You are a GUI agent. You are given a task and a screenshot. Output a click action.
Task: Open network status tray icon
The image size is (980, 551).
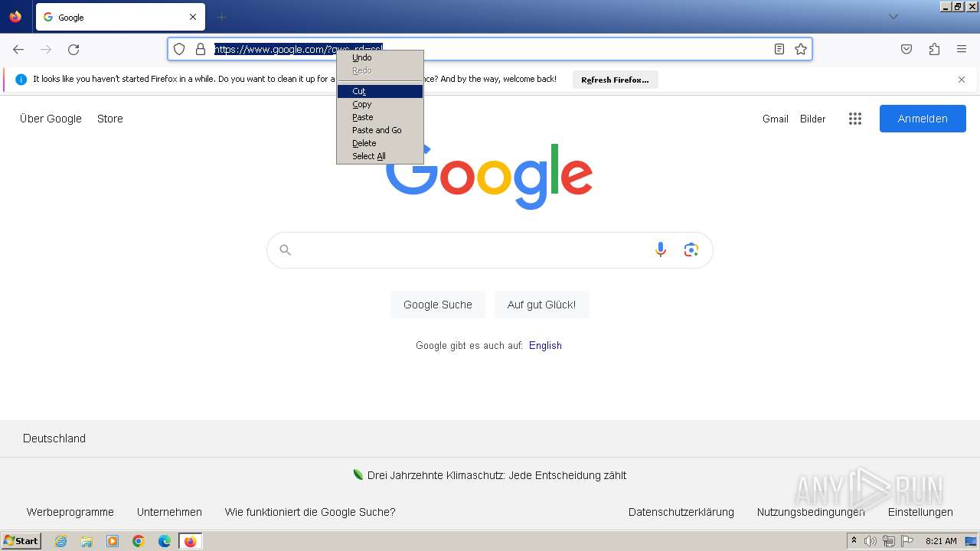click(889, 541)
